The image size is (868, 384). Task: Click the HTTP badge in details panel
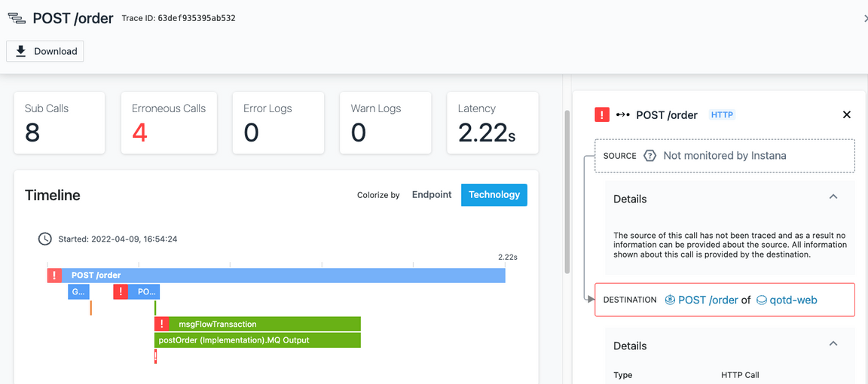(x=722, y=114)
